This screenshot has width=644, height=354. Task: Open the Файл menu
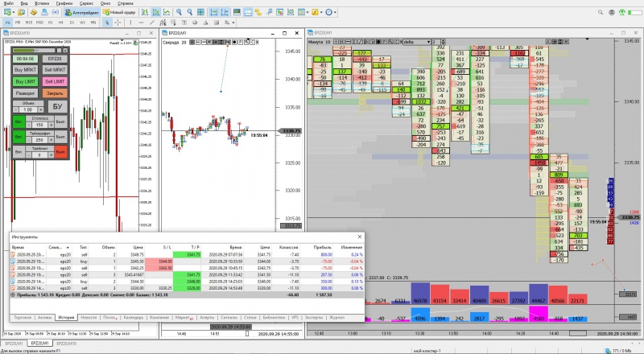[8, 3]
